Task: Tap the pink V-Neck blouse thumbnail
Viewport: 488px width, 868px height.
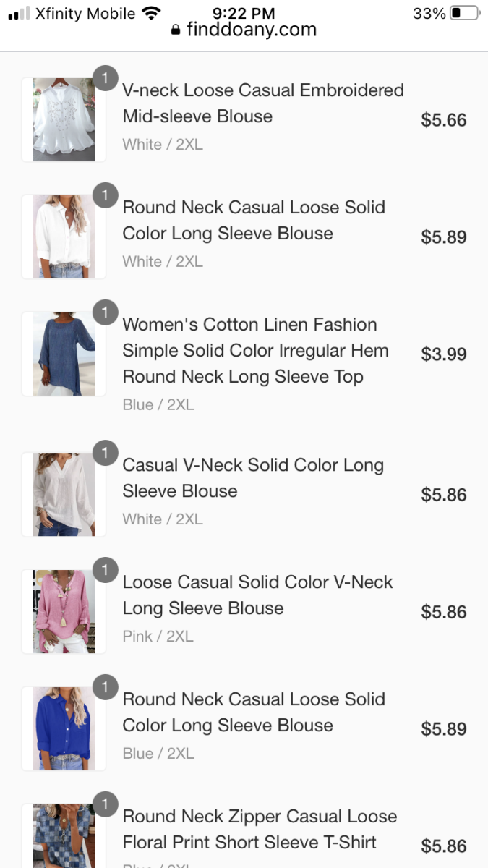Action: pos(64,612)
